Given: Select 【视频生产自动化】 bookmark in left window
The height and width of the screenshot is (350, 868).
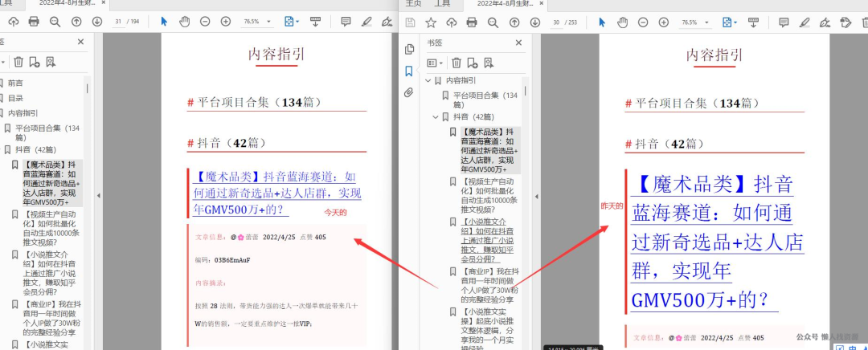Looking at the screenshot, I should pos(51,228).
